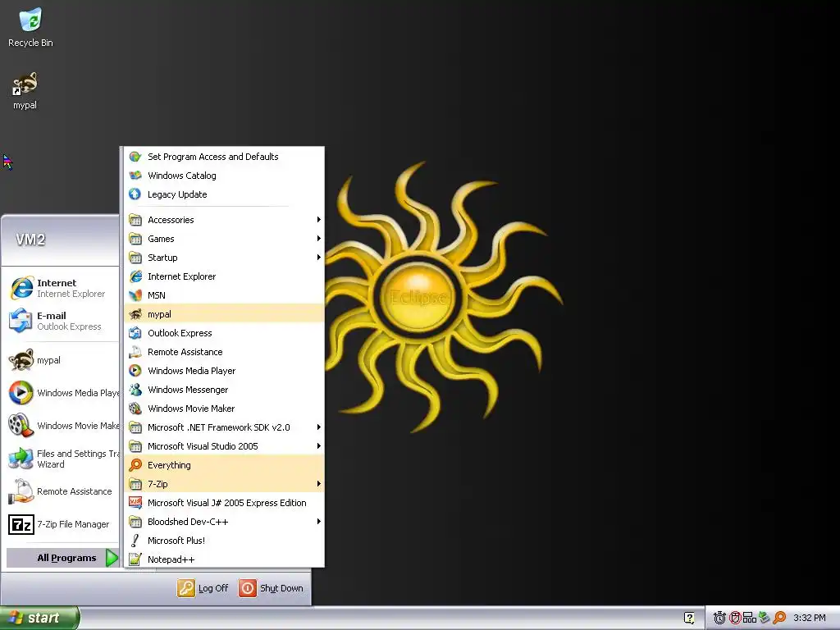Click the MSN text label

pos(157,295)
